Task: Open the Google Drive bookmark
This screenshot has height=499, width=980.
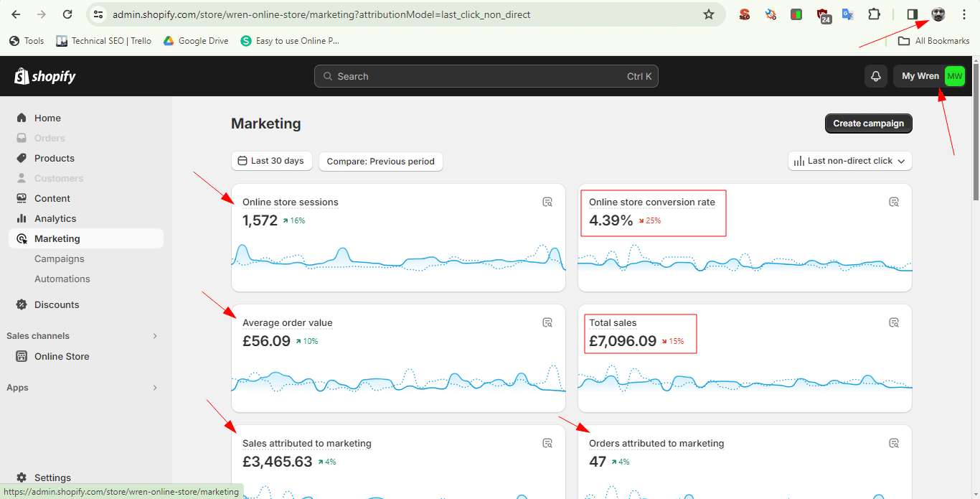Action: pyautogui.click(x=196, y=41)
